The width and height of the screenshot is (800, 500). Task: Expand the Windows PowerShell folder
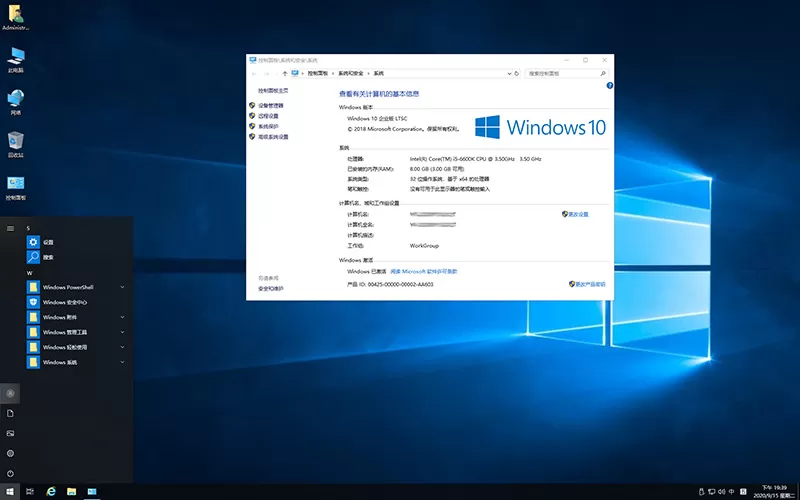[122, 287]
